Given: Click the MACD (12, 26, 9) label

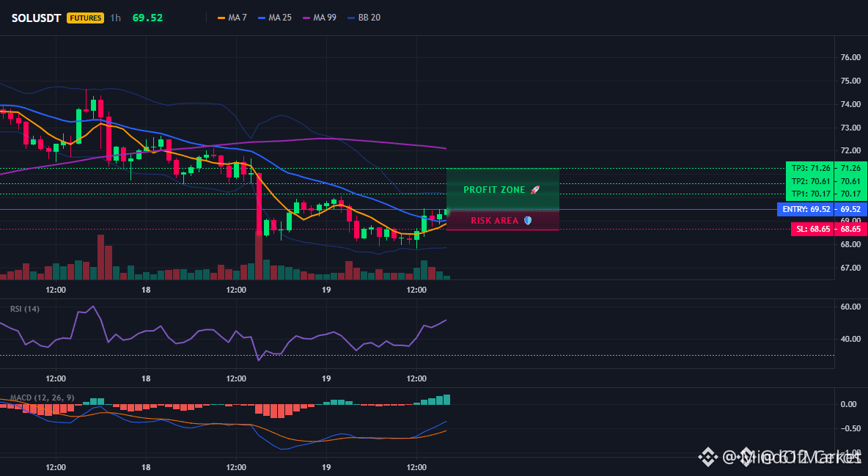Looking at the screenshot, I should point(42,398).
